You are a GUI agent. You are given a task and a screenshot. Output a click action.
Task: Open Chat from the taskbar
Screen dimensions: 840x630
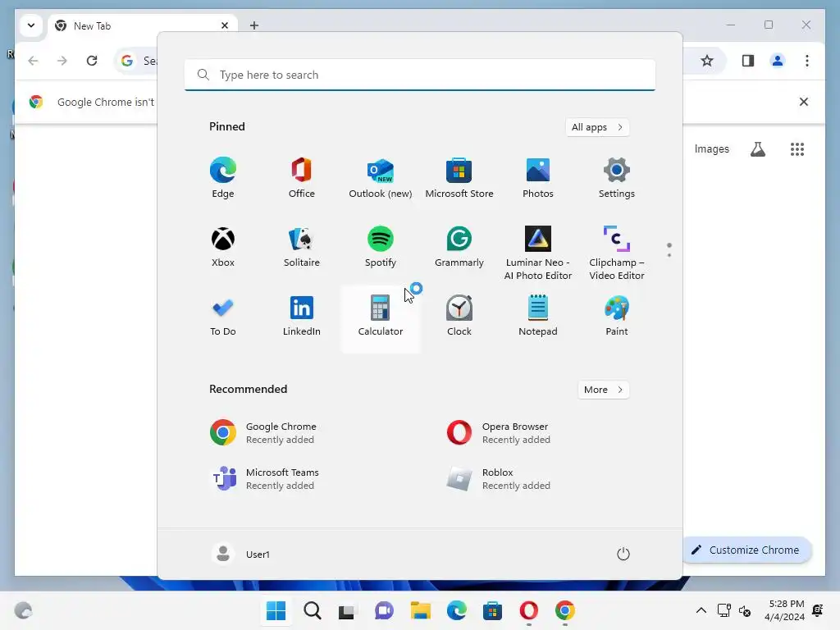point(384,610)
